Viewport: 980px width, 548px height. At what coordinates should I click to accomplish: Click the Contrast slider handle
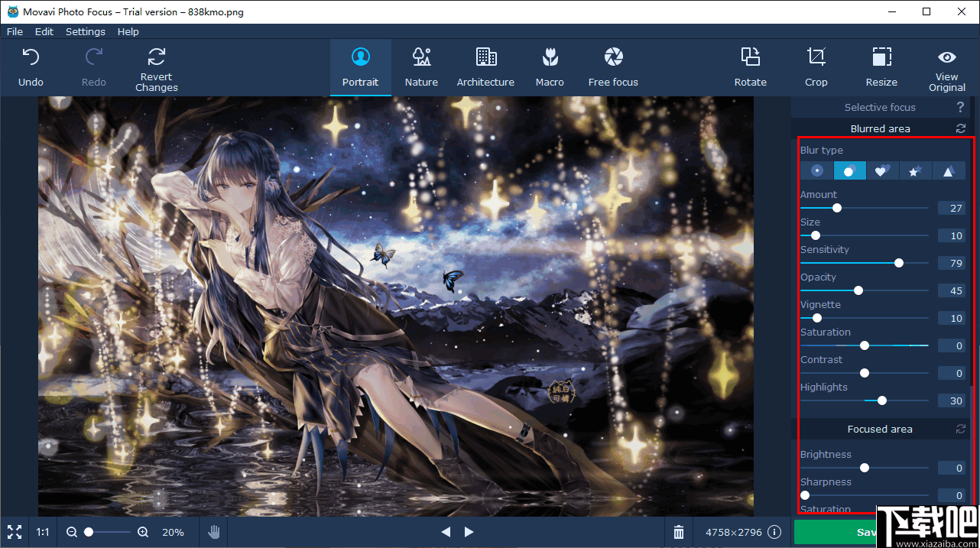pyautogui.click(x=865, y=373)
